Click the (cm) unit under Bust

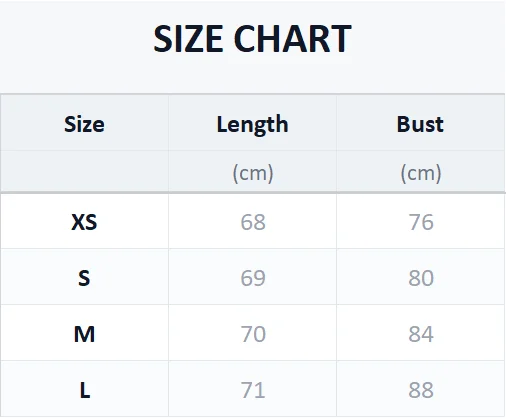(x=421, y=173)
